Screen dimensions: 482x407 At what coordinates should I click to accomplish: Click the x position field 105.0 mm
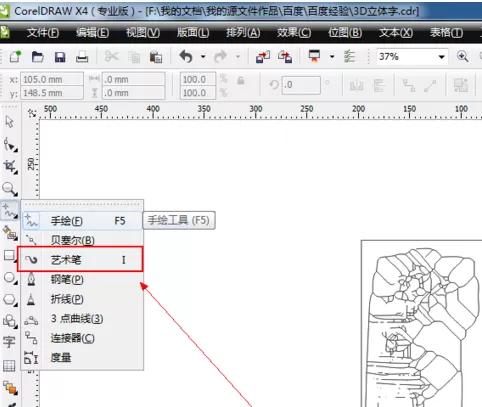(x=52, y=79)
